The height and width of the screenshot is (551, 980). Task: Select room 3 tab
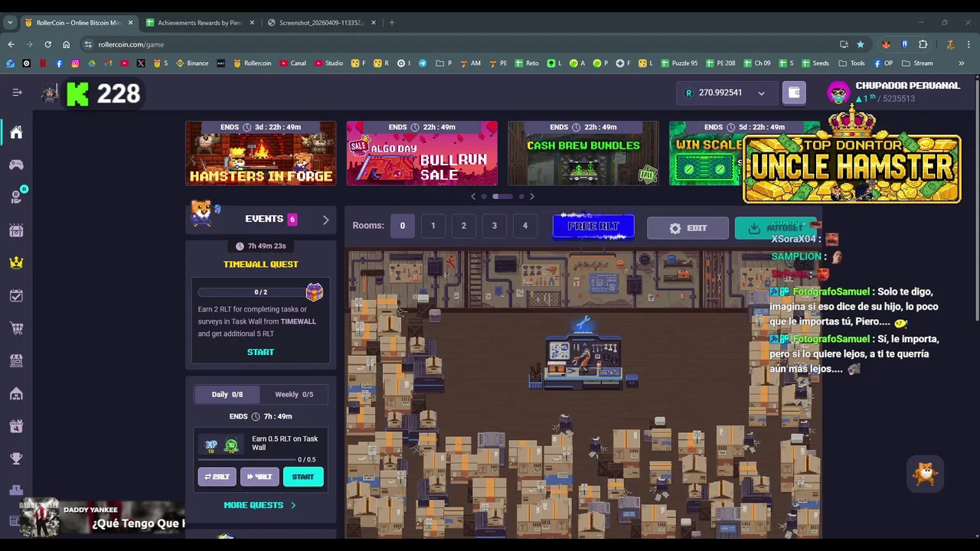click(x=494, y=226)
